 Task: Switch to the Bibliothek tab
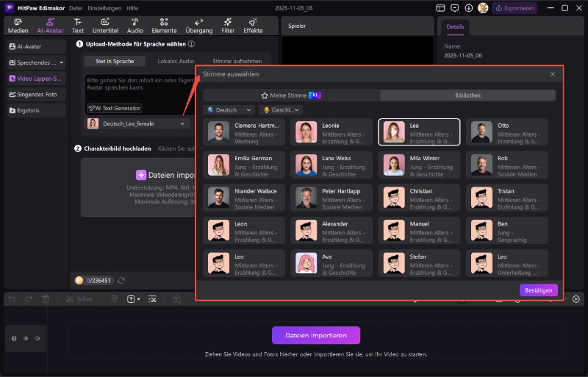[x=467, y=96]
